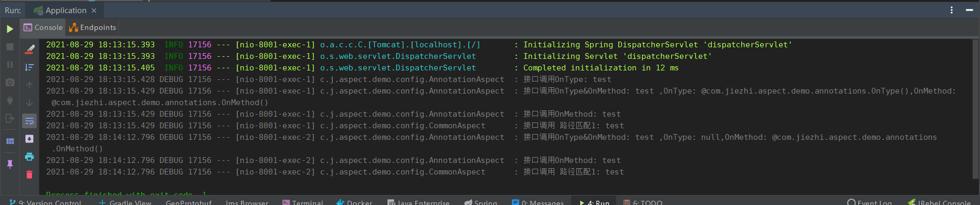This screenshot has width=980, height=205.
Task: Click the '接口调用OnType: test' log message
Action: pos(567,79)
